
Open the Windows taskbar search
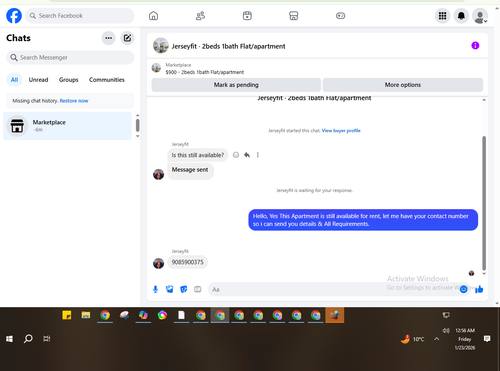(x=28, y=339)
